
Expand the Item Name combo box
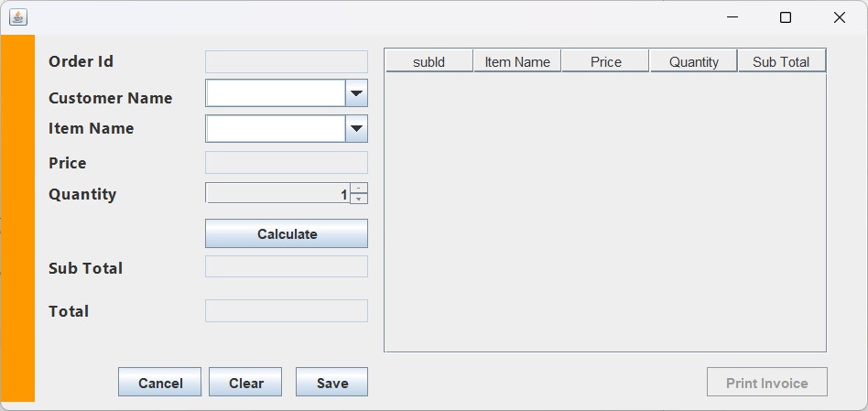[356, 129]
